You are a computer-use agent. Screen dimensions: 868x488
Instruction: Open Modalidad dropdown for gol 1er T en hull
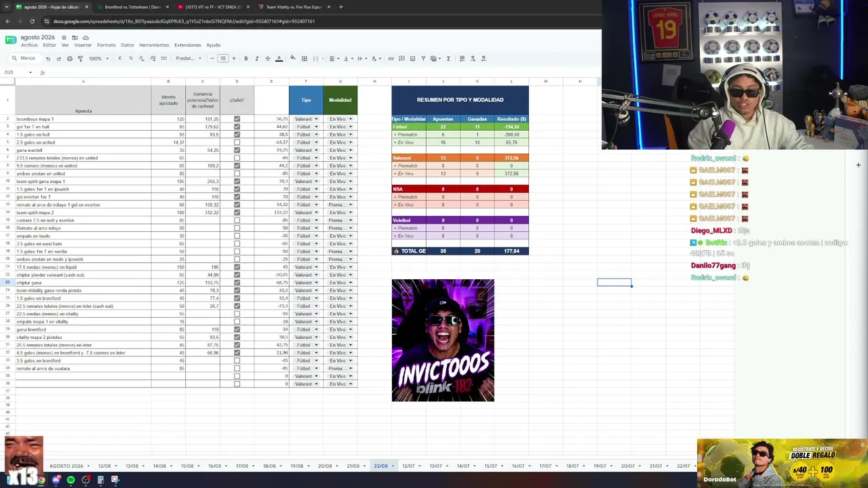point(340,127)
